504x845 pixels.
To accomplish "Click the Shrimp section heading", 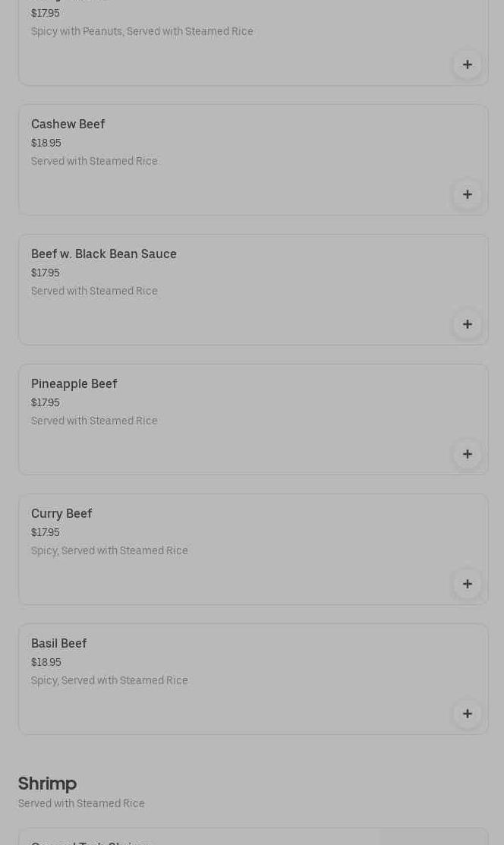I will (47, 783).
